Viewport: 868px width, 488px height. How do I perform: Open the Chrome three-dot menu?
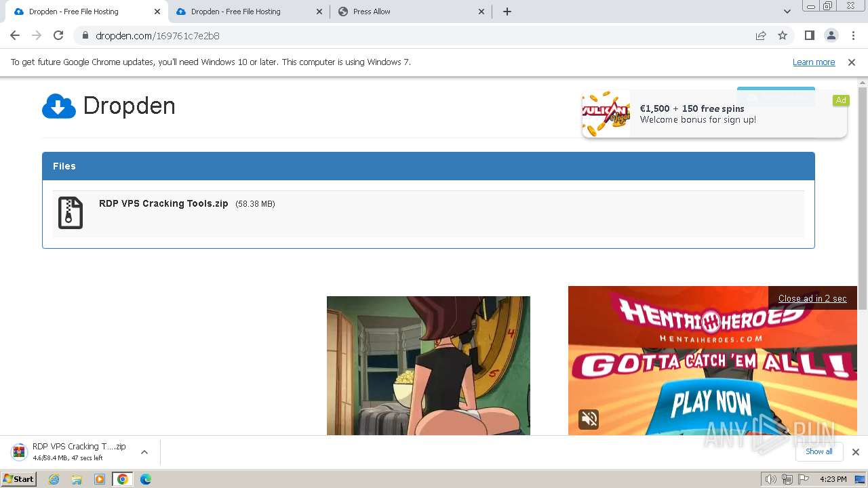click(x=853, y=35)
